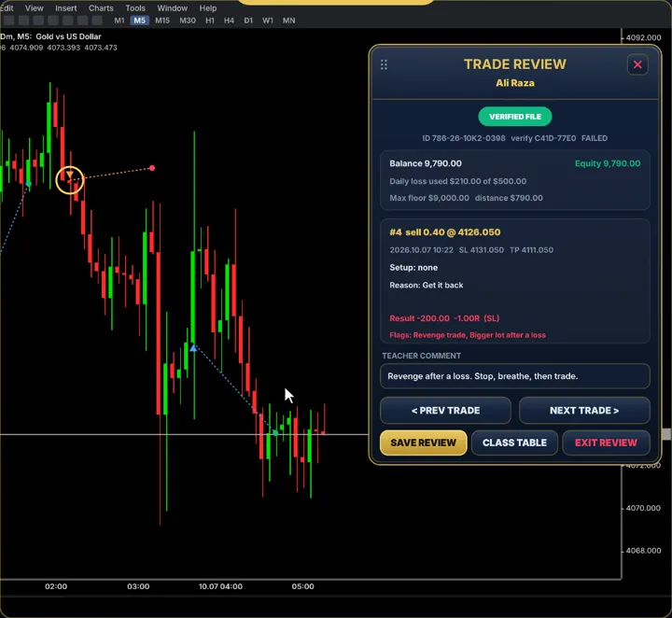
Task: Switch chart to M15 timeframe
Action: coord(162,21)
